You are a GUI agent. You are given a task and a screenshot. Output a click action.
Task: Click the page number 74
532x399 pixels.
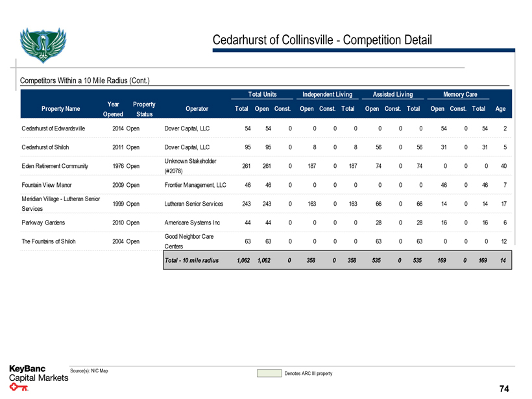(x=504, y=389)
